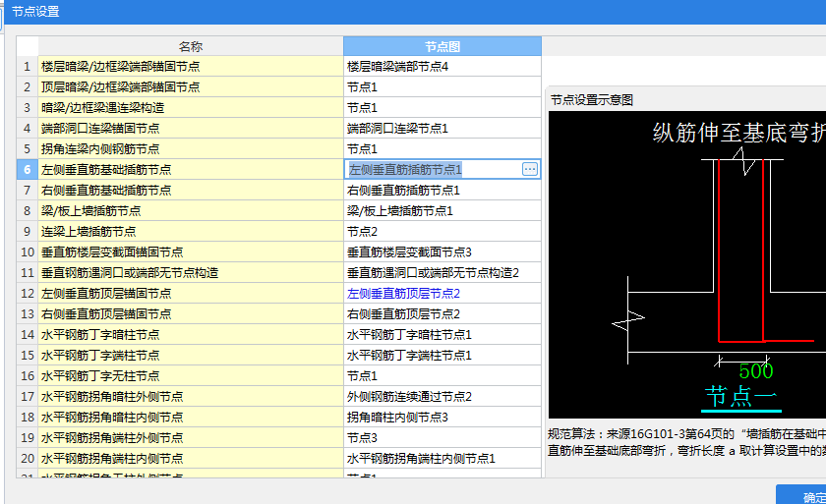Select row 水平钢筋拐角暗柱外侧节点
Viewport: 826px width, 504px height.
[191, 396]
